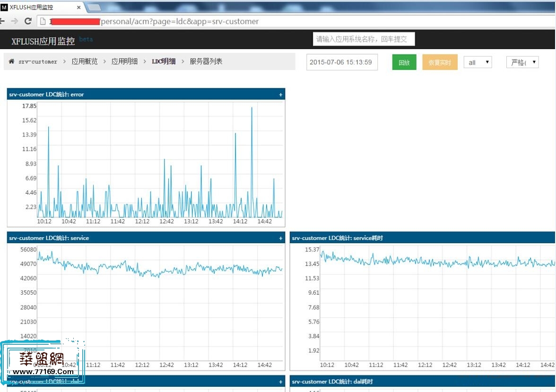The height and width of the screenshot is (392, 556).
Task: Expand the service chart with plus icon
Action: click(280, 238)
